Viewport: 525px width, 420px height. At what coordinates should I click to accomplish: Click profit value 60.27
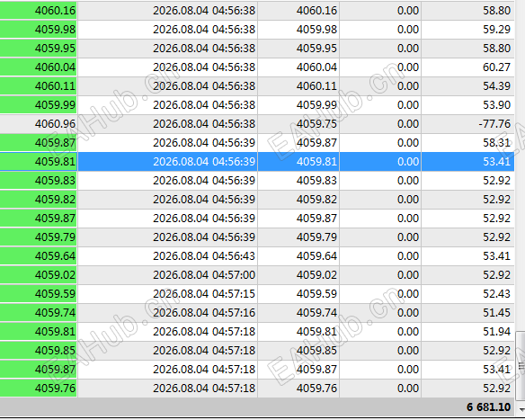(x=496, y=67)
